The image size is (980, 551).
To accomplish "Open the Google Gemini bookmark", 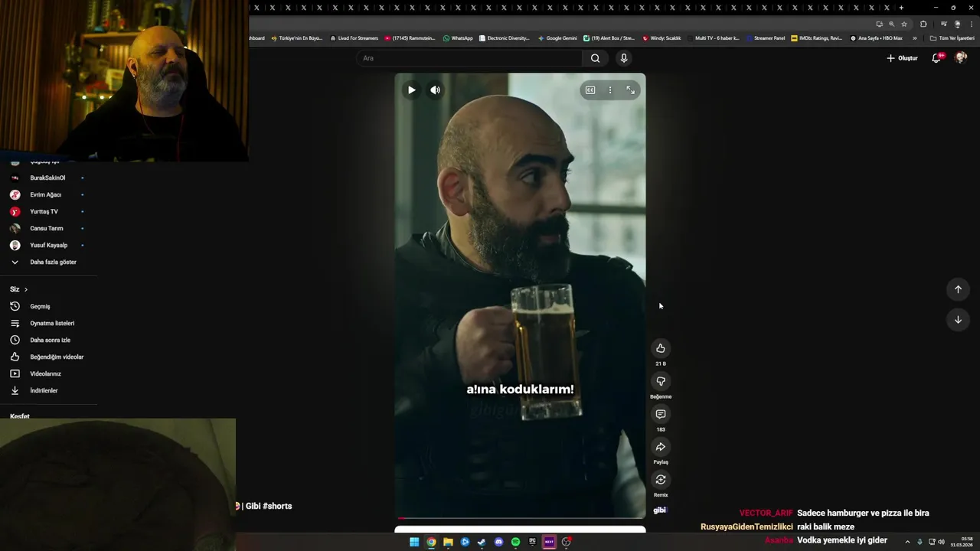I will click(x=557, y=37).
